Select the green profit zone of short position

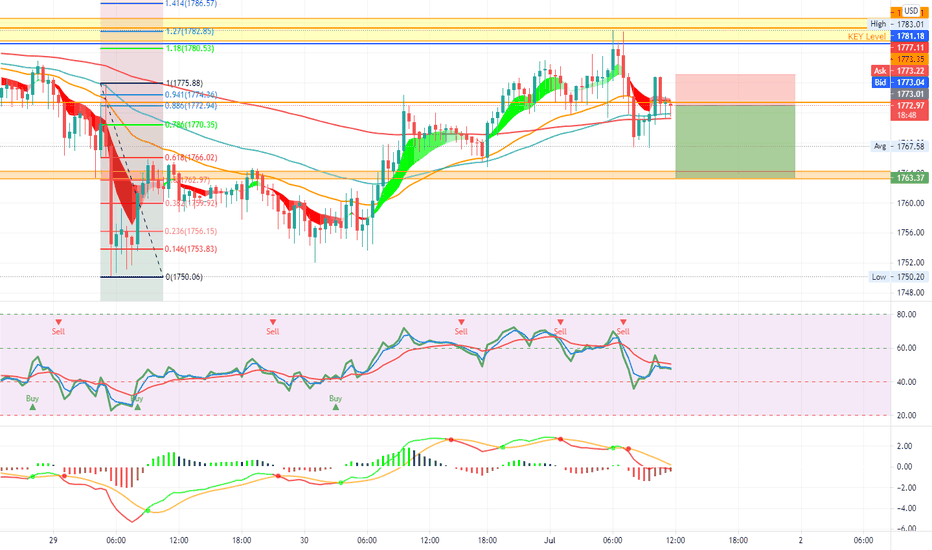tap(735, 142)
